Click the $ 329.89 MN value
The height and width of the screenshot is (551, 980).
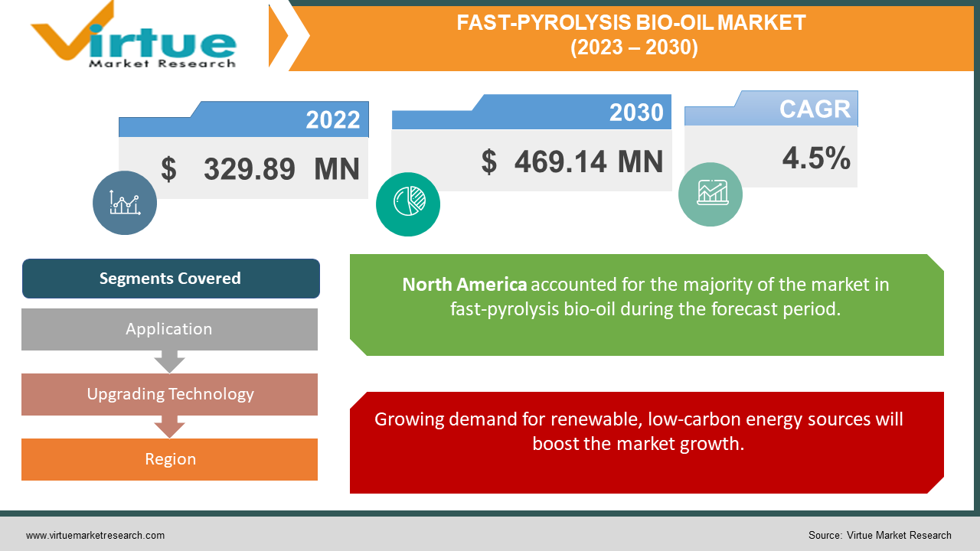click(x=260, y=169)
